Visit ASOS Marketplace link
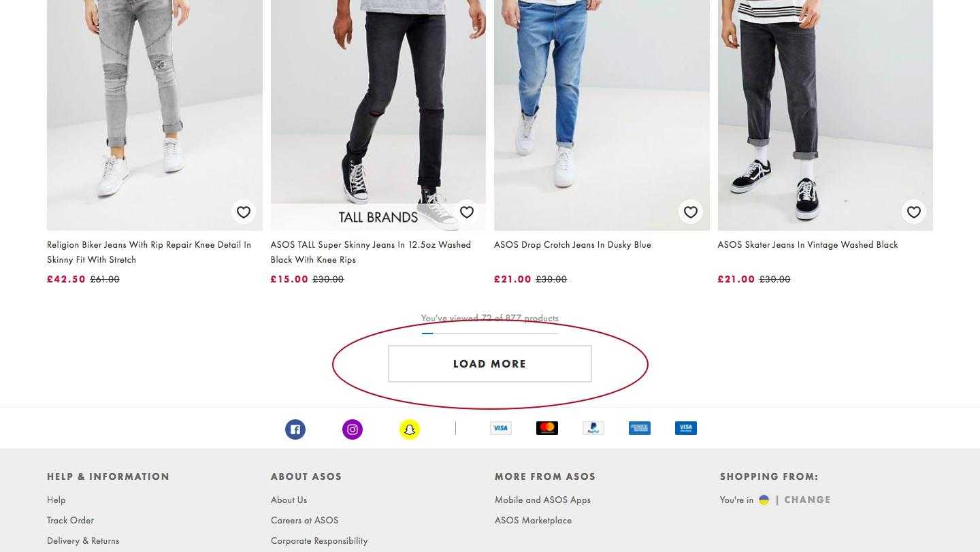Viewport: 980px width, 552px height. tap(533, 520)
